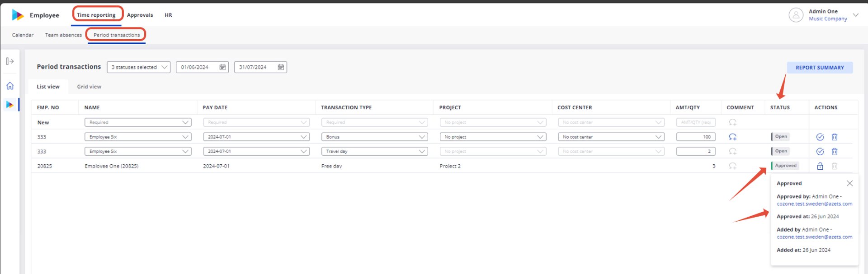Viewport: 868px width, 274px height.
Task: Click amount field showing 100
Action: tap(696, 137)
